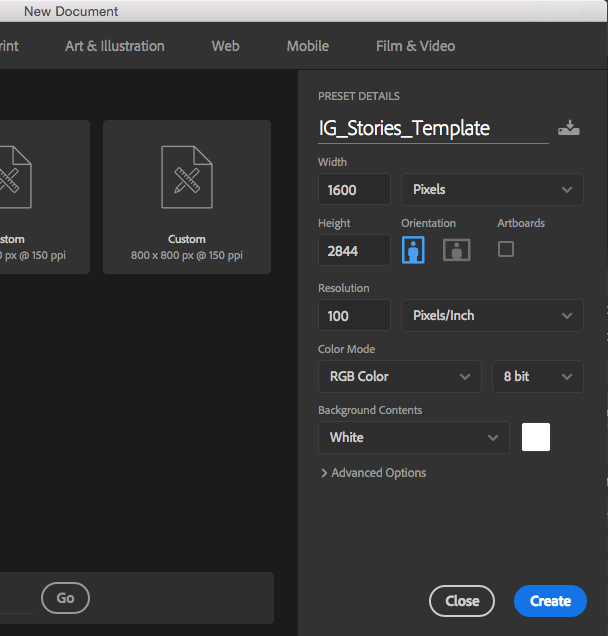The height and width of the screenshot is (636, 608).
Task: Save the document preset icon
Action: pyautogui.click(x=569, y=128)
